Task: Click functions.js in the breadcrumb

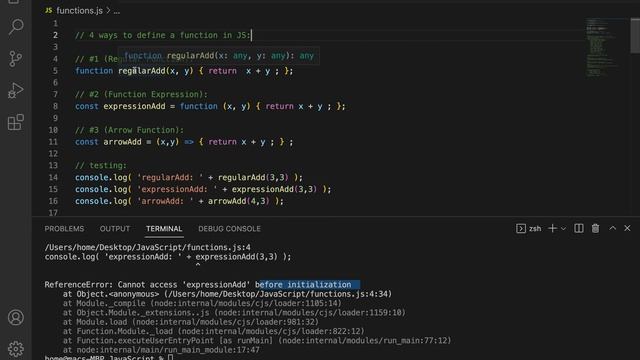Action: [80, 11]
